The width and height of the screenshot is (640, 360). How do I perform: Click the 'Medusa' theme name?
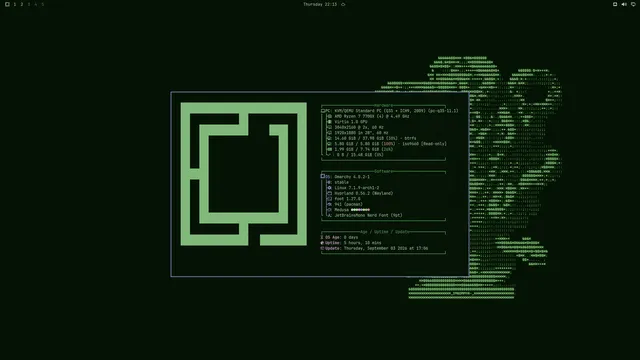pyautogui.click(x=342, y=210)
